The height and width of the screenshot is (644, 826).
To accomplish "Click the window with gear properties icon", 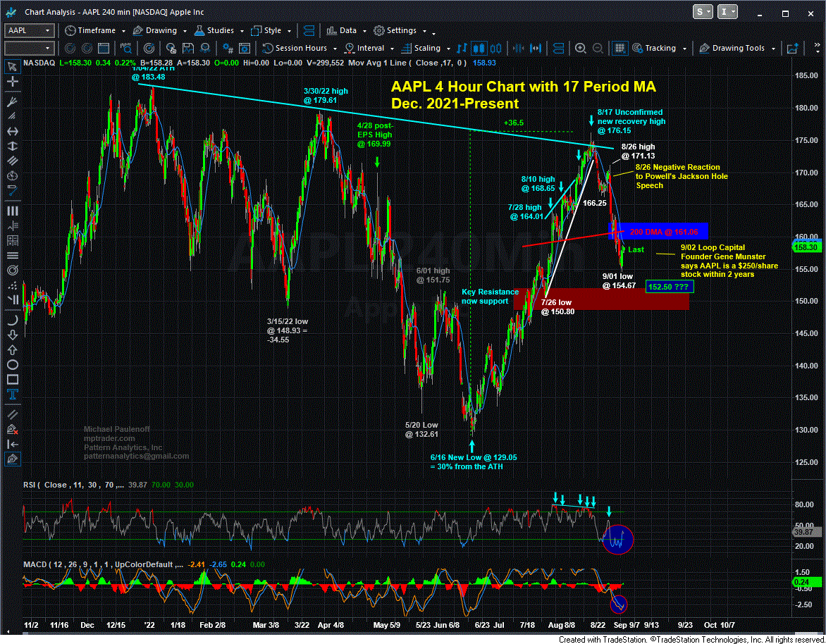I will coord(245,49).
